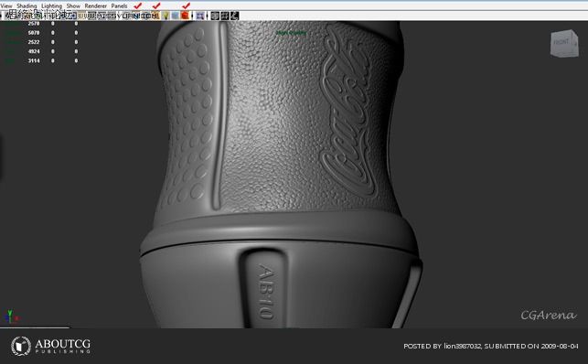
Task: Click the blue square shading icon
Action: point(176,16)
